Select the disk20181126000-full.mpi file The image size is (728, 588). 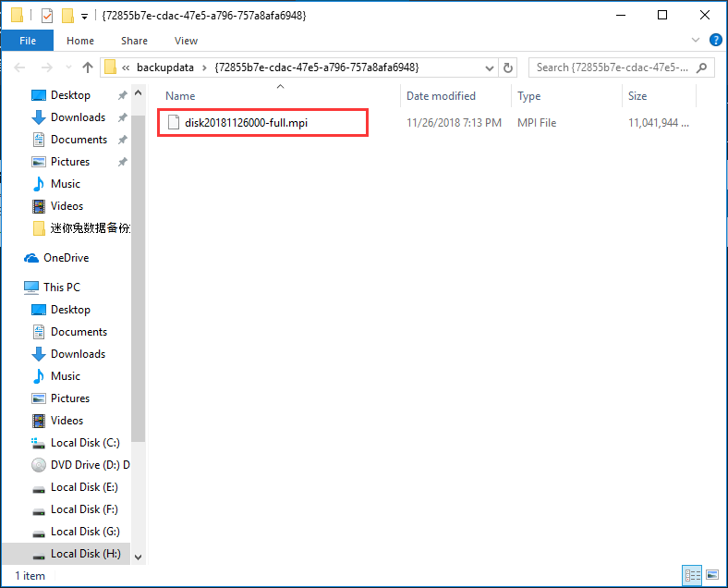pyautogui.click(x=246, y=123)
